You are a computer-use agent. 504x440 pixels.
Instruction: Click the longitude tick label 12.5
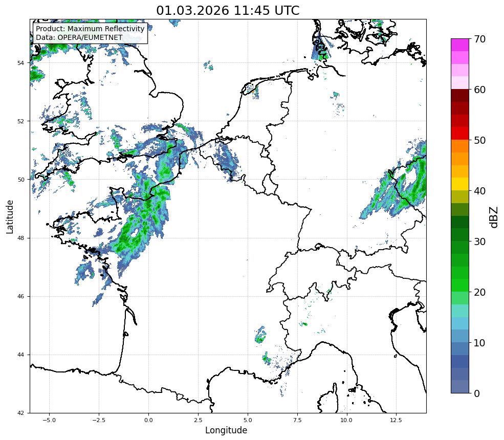point(397,420)
